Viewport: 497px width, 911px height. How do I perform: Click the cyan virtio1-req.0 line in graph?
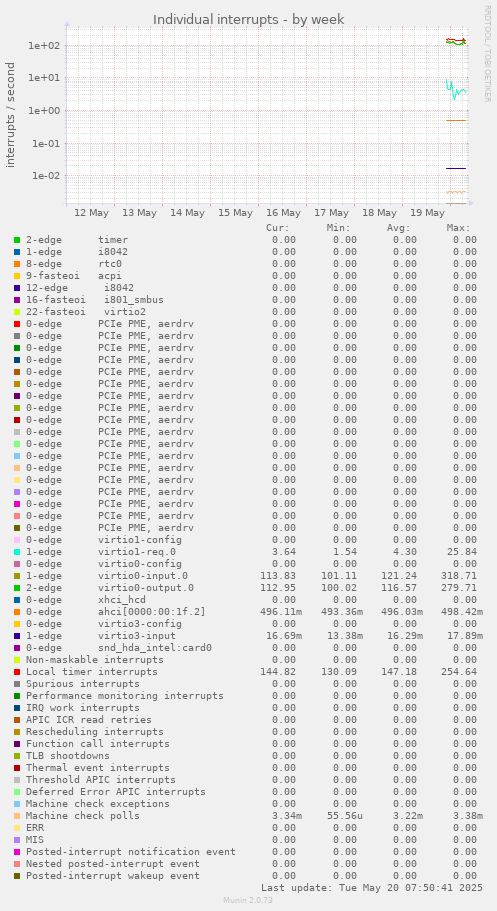456,90
